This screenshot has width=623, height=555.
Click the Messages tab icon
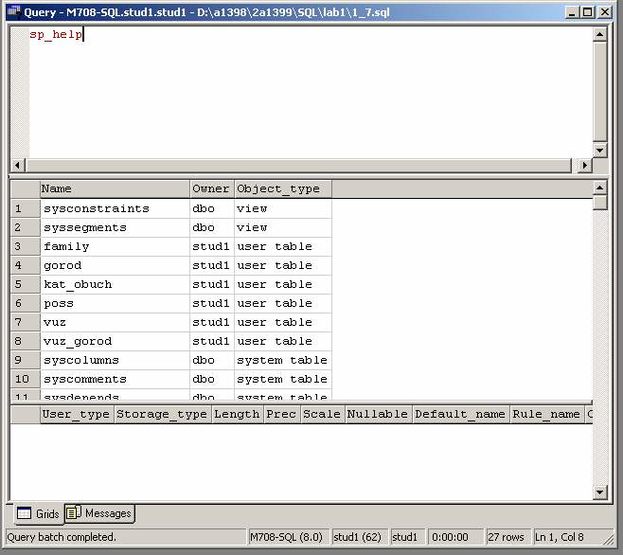74,513
